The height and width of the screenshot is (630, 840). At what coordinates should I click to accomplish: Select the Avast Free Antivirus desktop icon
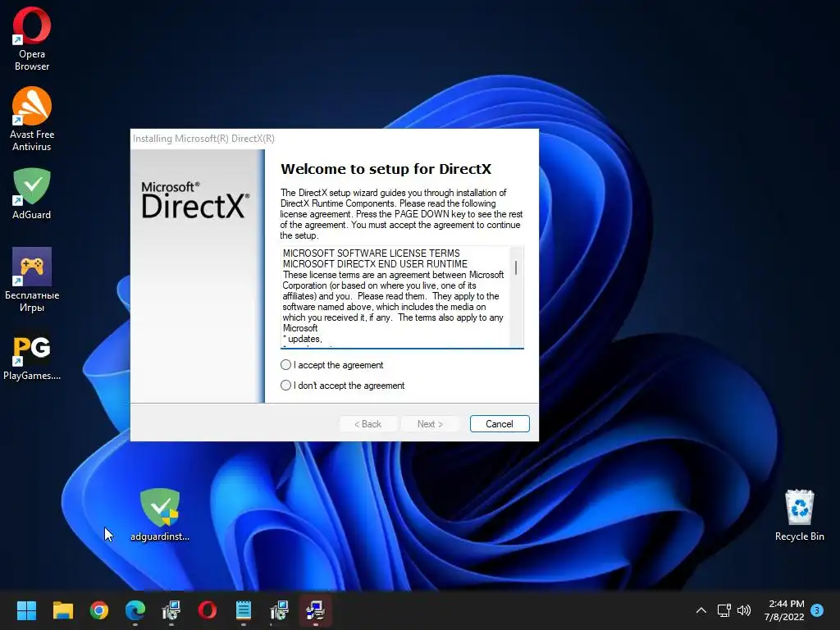32,119
